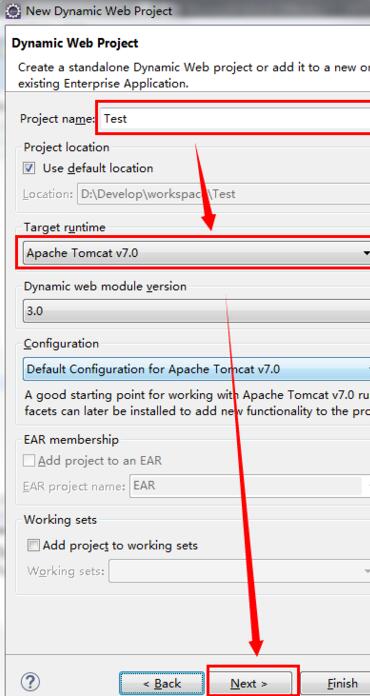Click the Eclipse icon in the title bar
Screen dimensions: 370x696
coord(12,11)
